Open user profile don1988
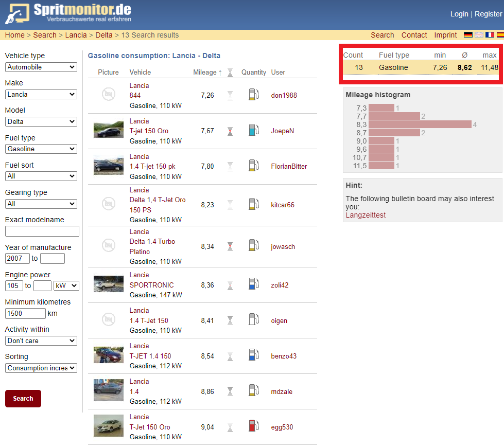Viewport: 504px width, 448px height. point(284,95)
